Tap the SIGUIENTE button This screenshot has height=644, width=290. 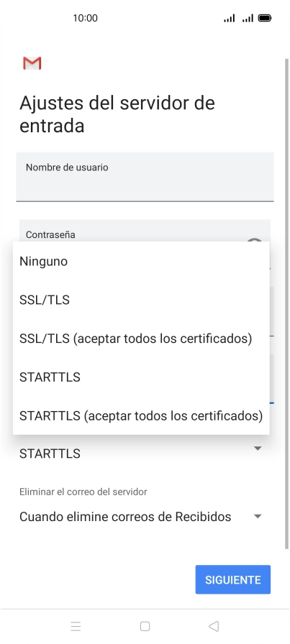(233, 579)
